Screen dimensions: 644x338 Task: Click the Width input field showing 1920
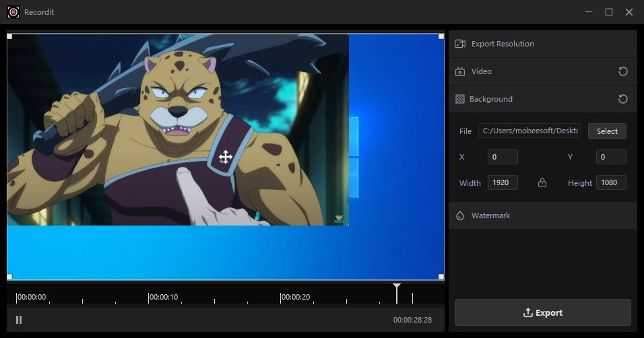503,182
